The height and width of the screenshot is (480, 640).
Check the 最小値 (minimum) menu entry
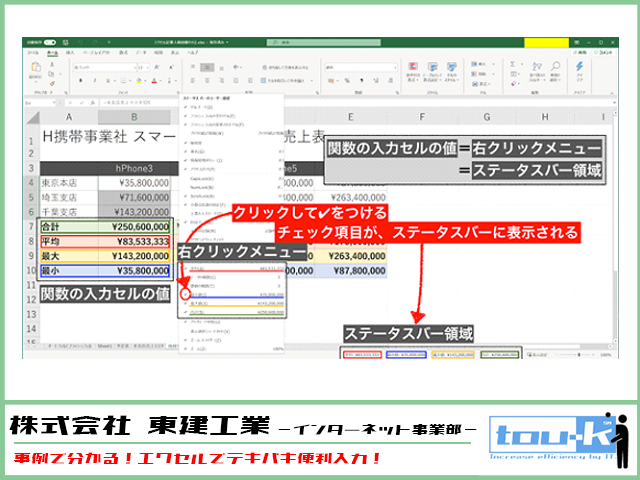click(x=233, y=295)
